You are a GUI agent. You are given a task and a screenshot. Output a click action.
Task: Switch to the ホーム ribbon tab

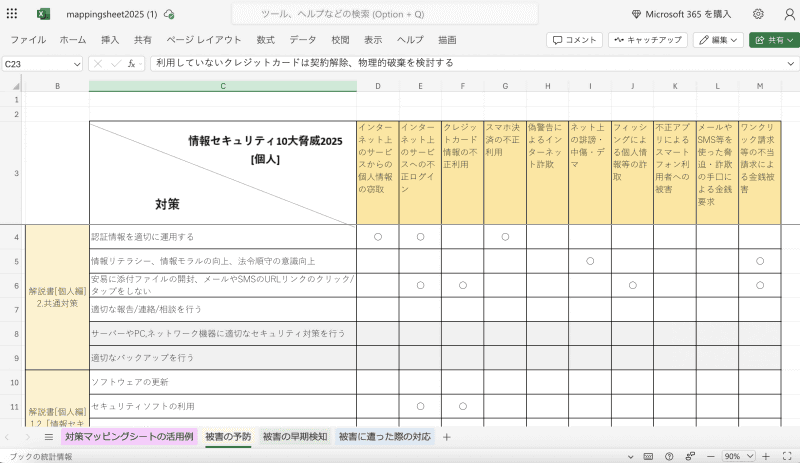click(x=73, y=40)
